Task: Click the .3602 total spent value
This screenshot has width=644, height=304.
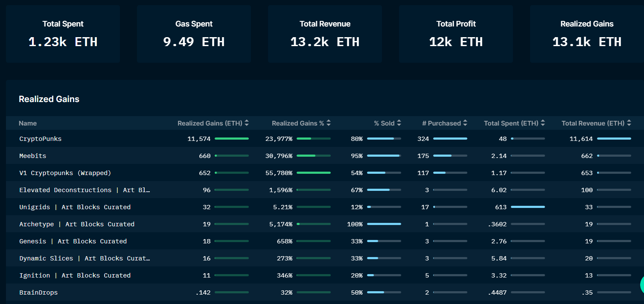Action: pos(497,224)
